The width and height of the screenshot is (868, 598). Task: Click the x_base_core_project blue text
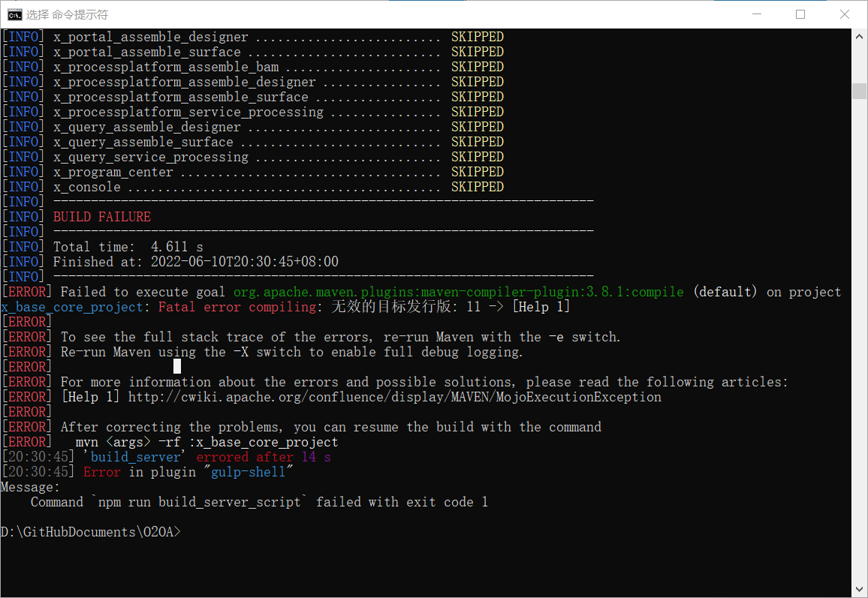point(72,307)
